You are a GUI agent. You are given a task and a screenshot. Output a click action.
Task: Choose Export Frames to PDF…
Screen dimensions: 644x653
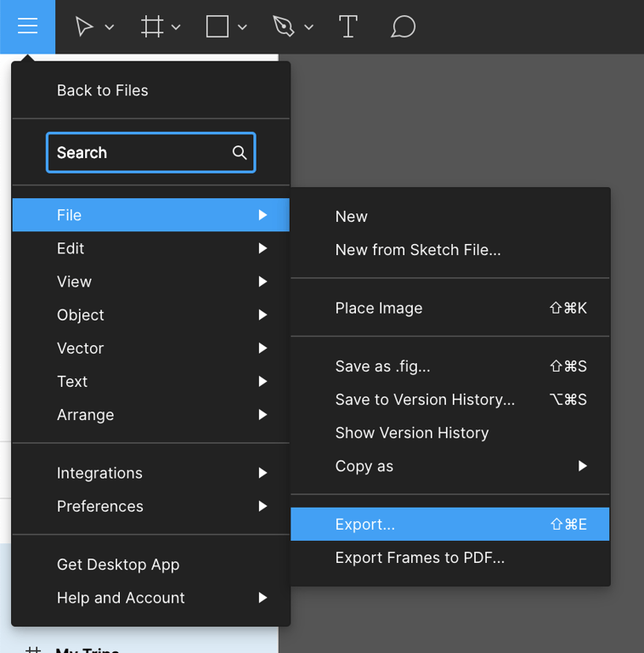420,558
